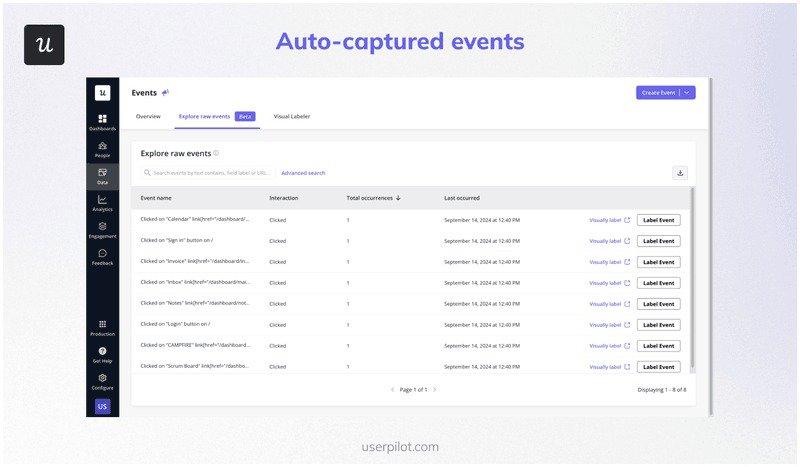Open the Engagement sidebar icon
Image resolution: width=800 pixels, height=467 pixels.
point(102,230)
